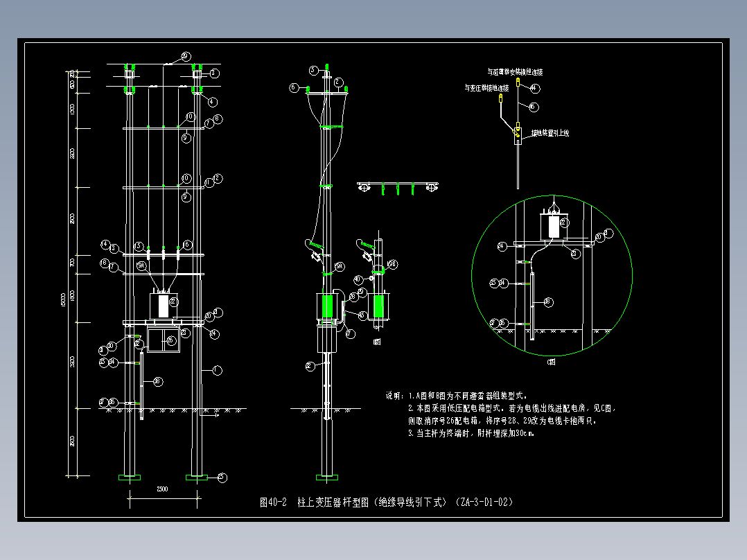Select the yellow connector near 接地装置引上线 label
Screen dimensions: 747x560
coord(518,124)
